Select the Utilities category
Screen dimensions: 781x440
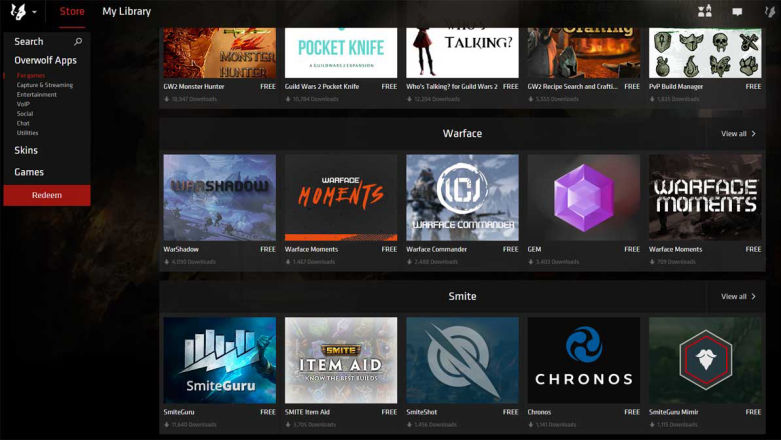27,132
